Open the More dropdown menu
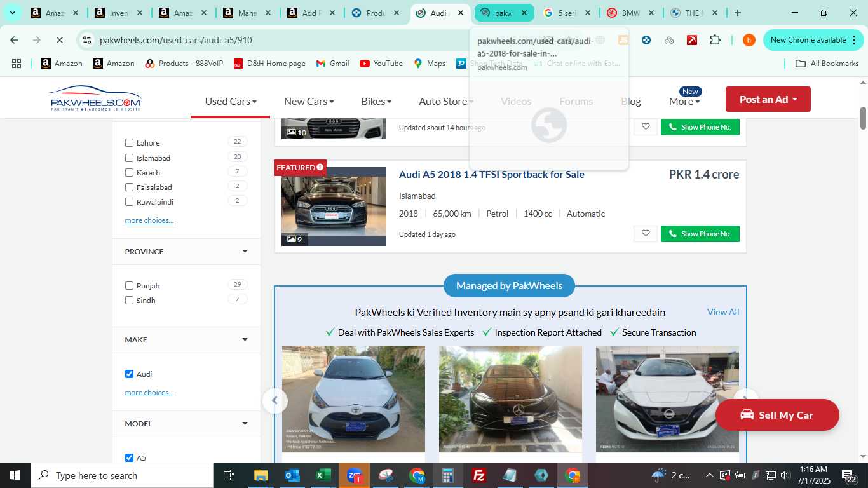 point(684,101)
